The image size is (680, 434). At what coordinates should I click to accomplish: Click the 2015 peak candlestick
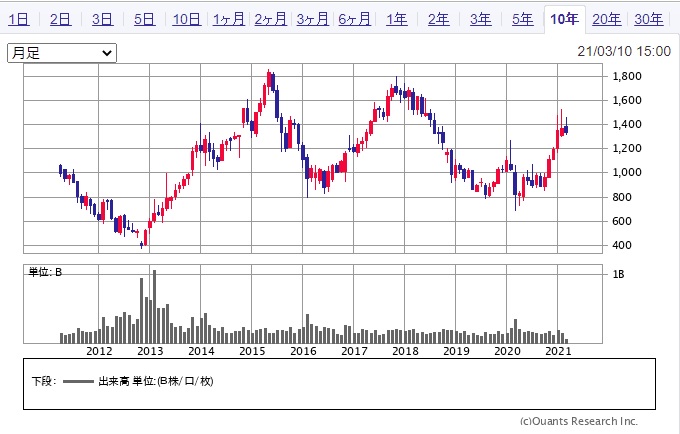click(x=269, y=79)
